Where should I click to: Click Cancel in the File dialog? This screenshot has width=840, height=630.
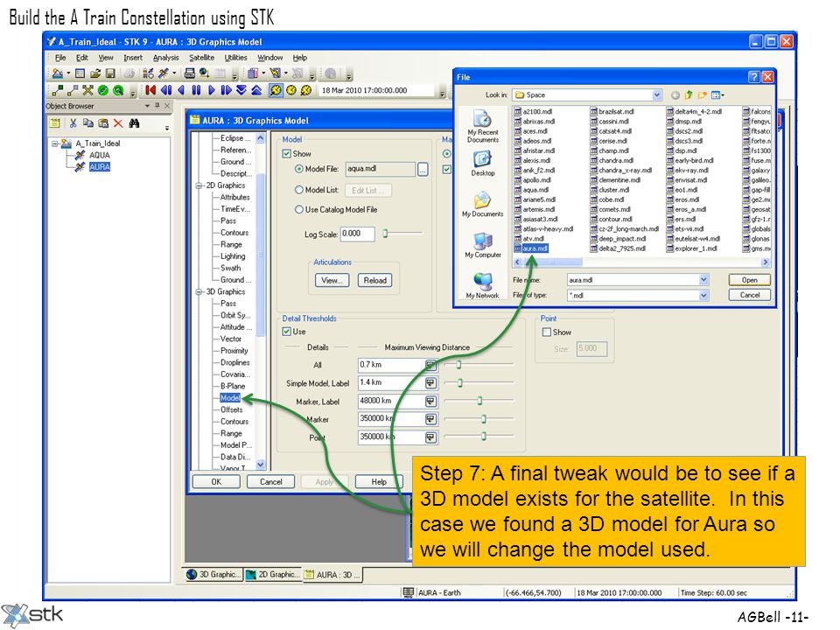[x=749, y=295]
